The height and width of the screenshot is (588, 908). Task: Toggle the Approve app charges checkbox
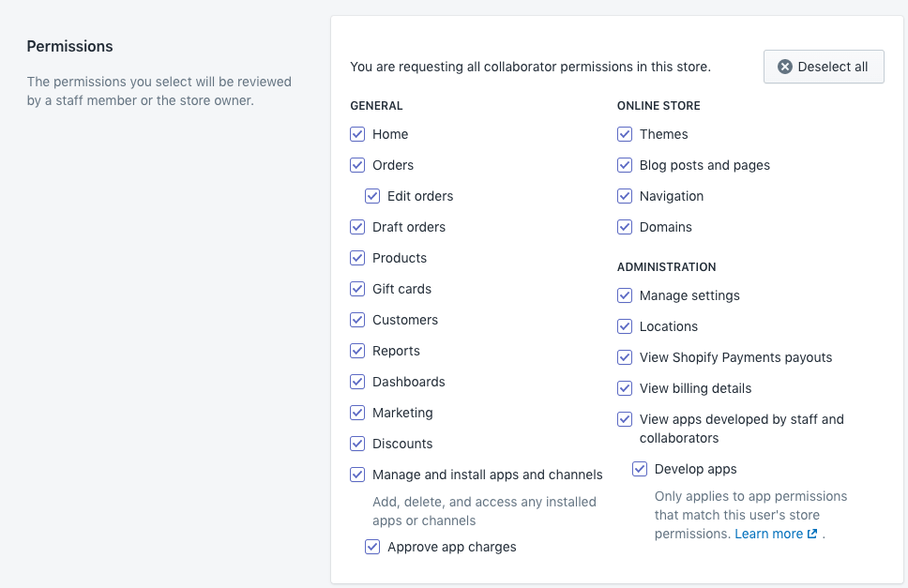pyautogui.click(x=372, y=547)
